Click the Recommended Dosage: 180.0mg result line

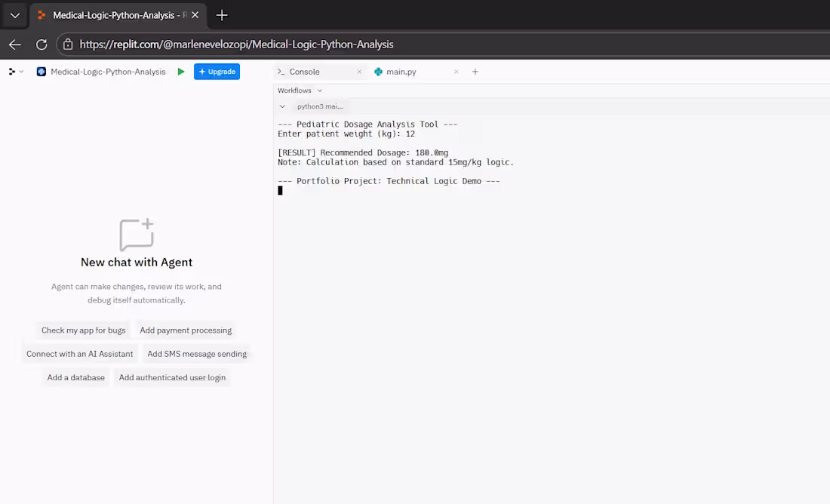(x=363, y=153)
